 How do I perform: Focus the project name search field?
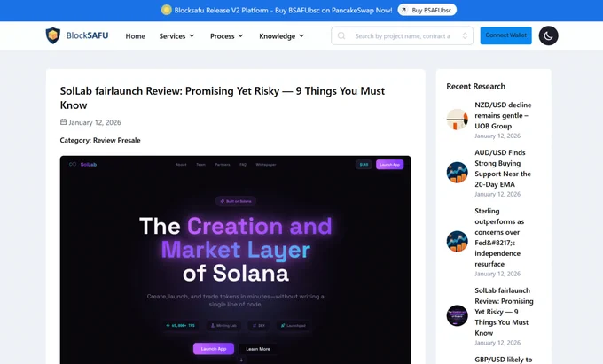coord(402,35)
